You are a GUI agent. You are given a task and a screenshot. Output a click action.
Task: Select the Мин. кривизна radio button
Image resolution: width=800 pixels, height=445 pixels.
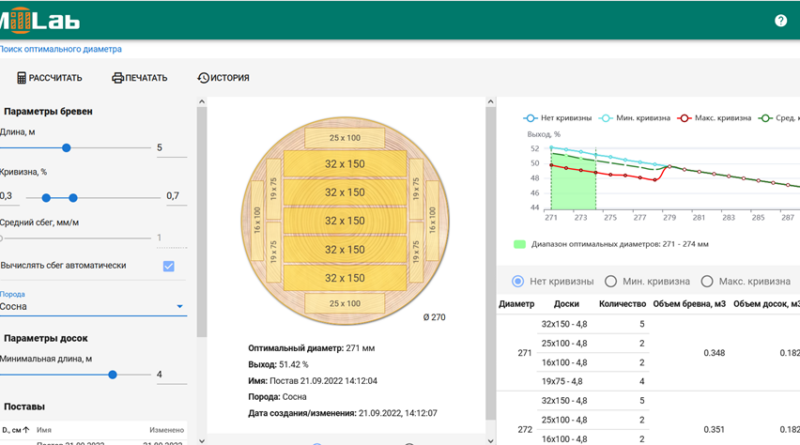pos(611,281)
